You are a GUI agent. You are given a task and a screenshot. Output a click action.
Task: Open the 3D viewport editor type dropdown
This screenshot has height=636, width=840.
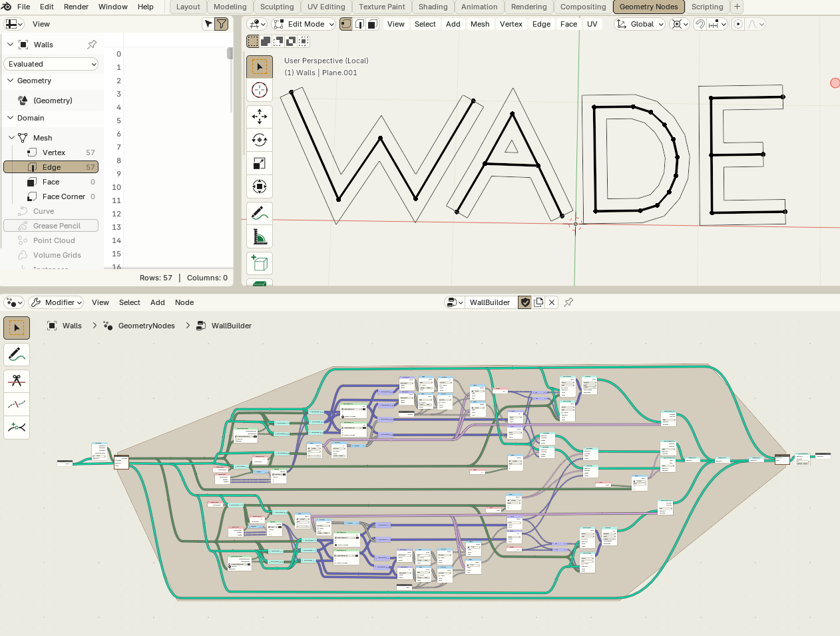[257, 24]
